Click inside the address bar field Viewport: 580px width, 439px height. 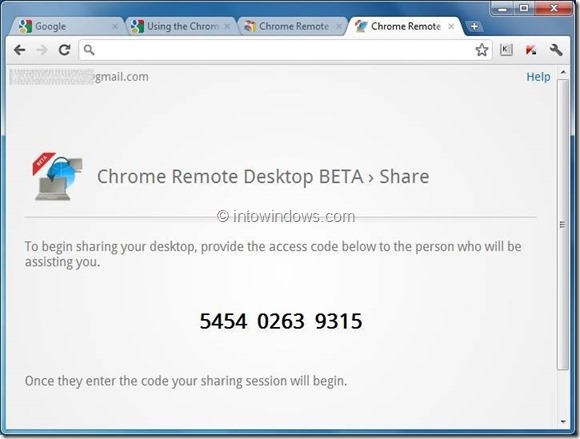pos(285,50)
